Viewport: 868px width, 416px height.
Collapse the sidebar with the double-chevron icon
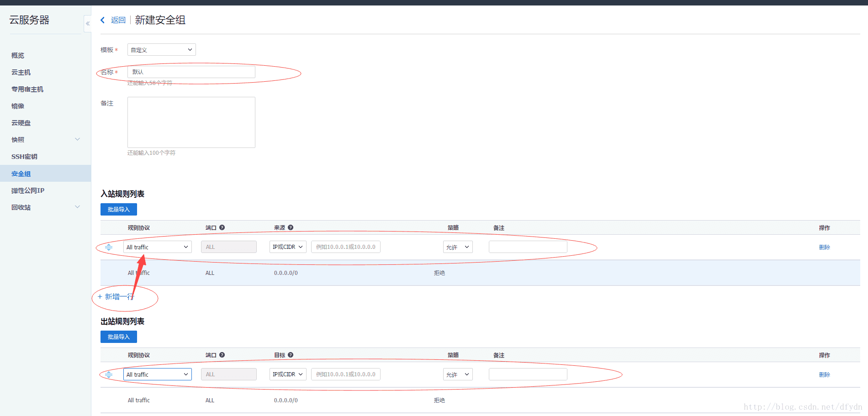coord(88,24)
